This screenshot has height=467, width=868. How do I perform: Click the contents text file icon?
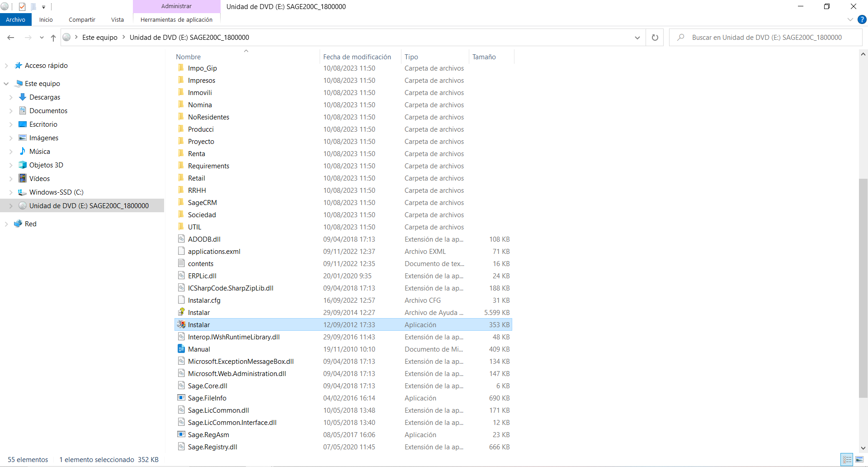(181, 263)
